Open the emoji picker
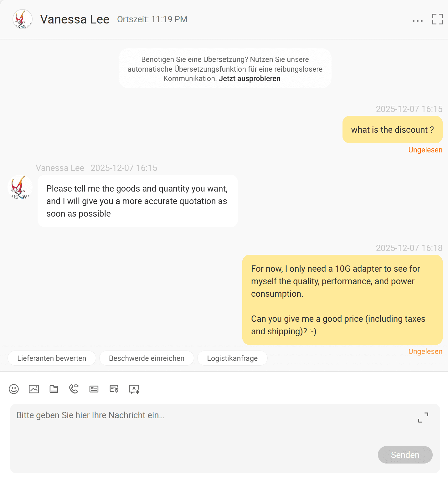Image resolution: width=448 pixels, height=482 pixels. [x=14, y=389]
